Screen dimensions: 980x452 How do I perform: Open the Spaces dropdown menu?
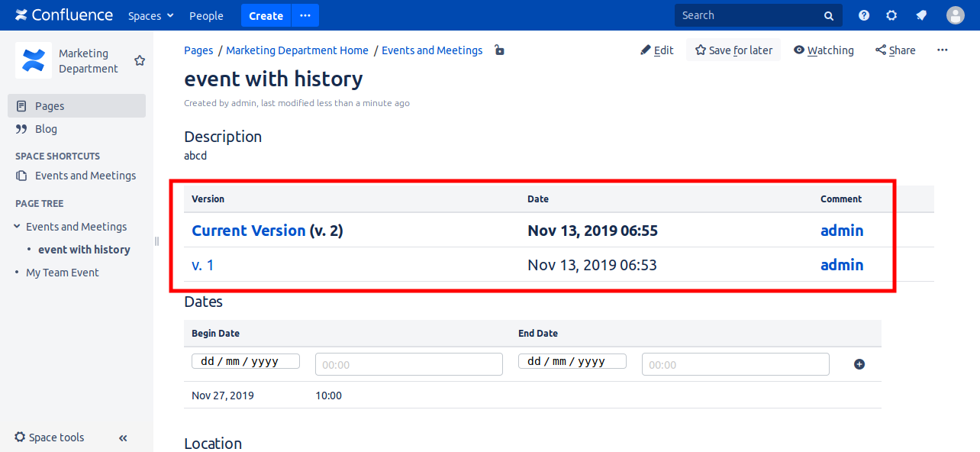pyautogui.click(x=150, y=15)
